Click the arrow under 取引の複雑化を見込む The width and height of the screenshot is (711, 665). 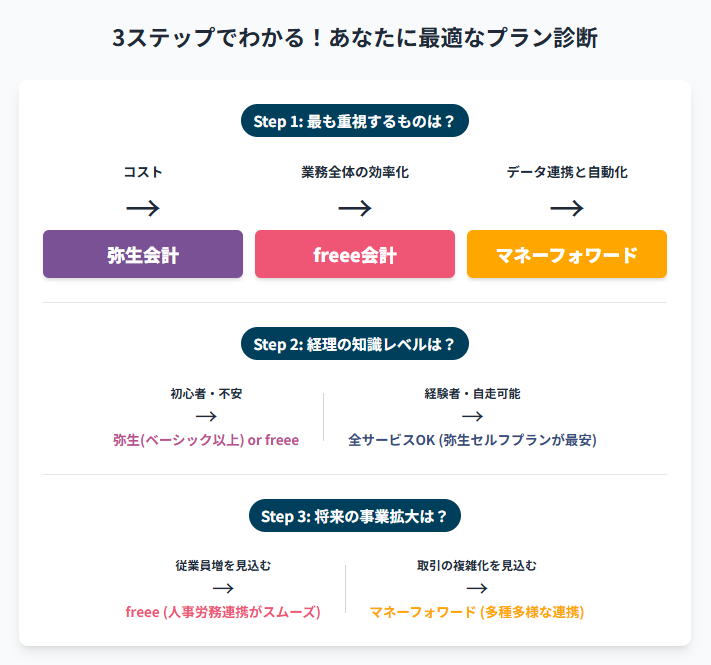[x=477, y=588]
